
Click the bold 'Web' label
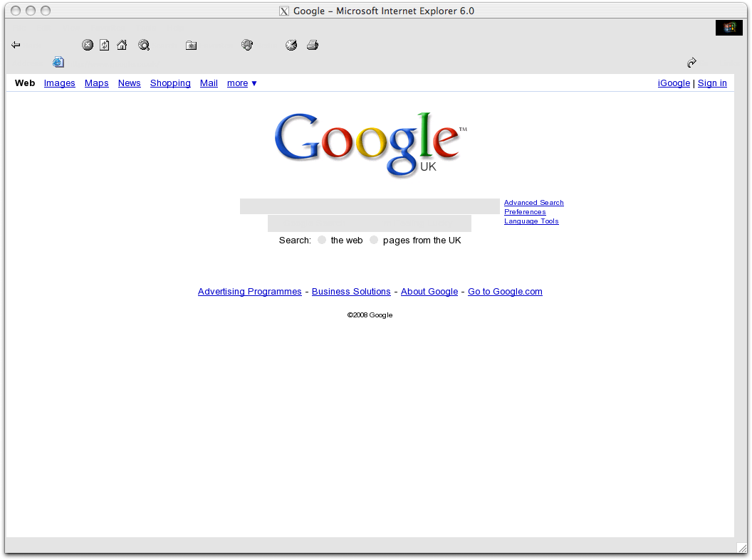tap(25, 83)
